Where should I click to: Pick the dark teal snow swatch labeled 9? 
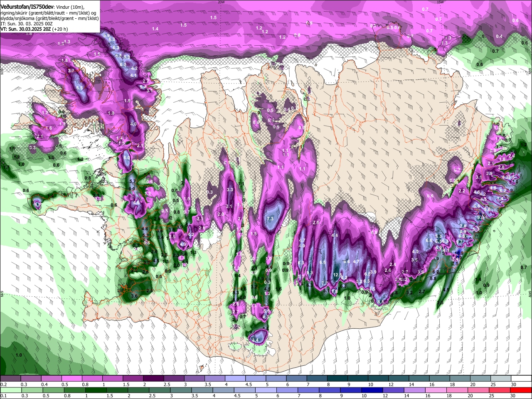(x=358, y=379)
